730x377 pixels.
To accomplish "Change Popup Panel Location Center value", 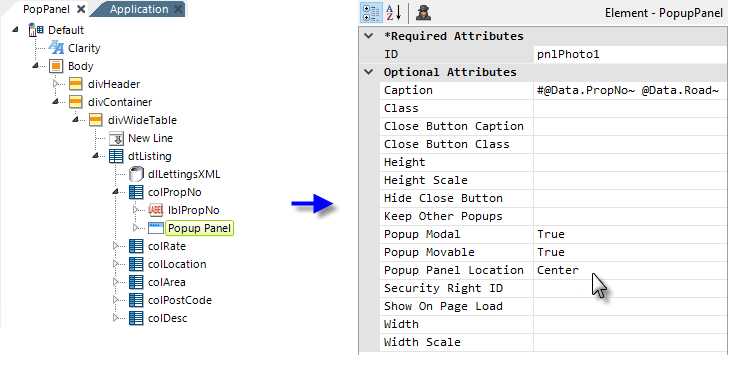I will 630,270.
